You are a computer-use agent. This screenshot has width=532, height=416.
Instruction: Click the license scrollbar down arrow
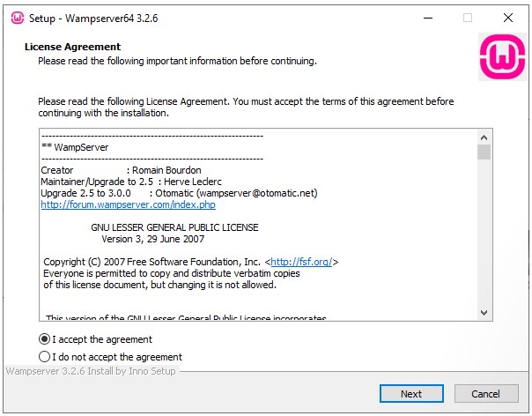tap(484, 312)
